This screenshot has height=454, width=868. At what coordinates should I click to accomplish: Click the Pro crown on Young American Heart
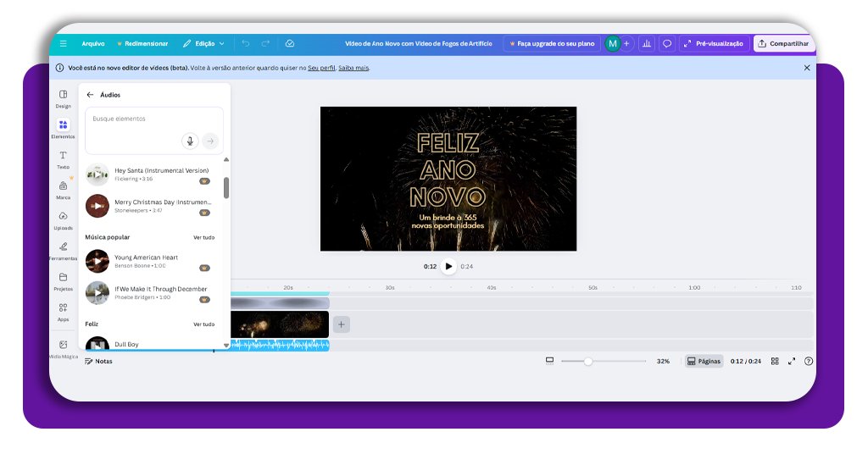205,269
